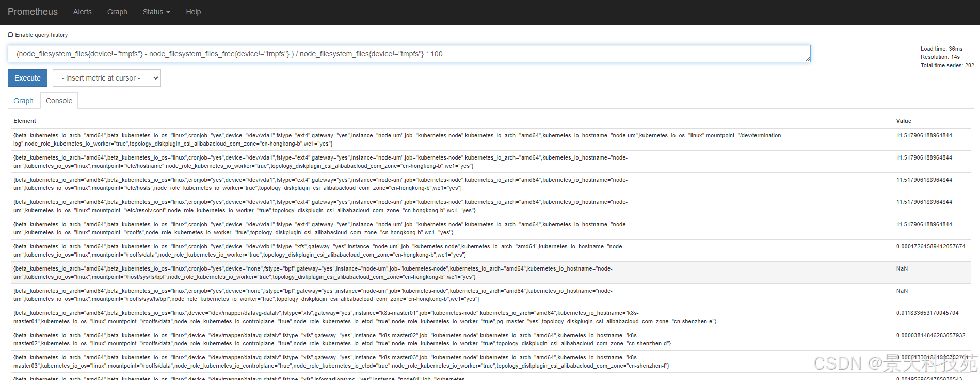The width and height of the screenshot is (980, 380).
Task: Open insert metric at cursor dropdown
Action: point(107,78)
